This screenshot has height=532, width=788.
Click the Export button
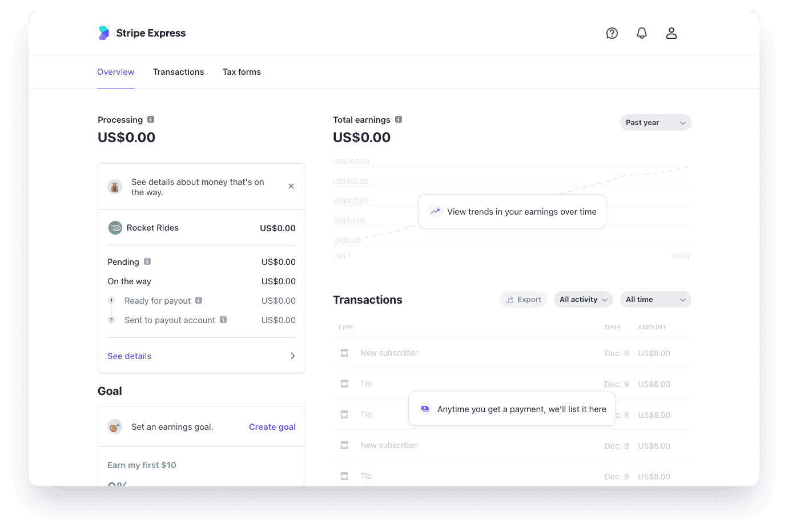pyautogui.click(x=524, y=300)
